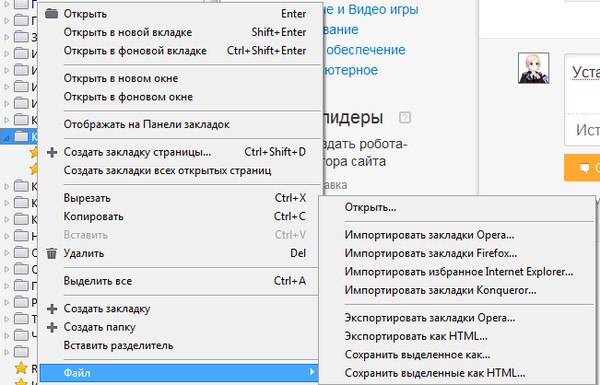The width and height of the screenshot is (600, 385).
Task: Click the help question mark icon near лидеры
Action: coord(405,117)
